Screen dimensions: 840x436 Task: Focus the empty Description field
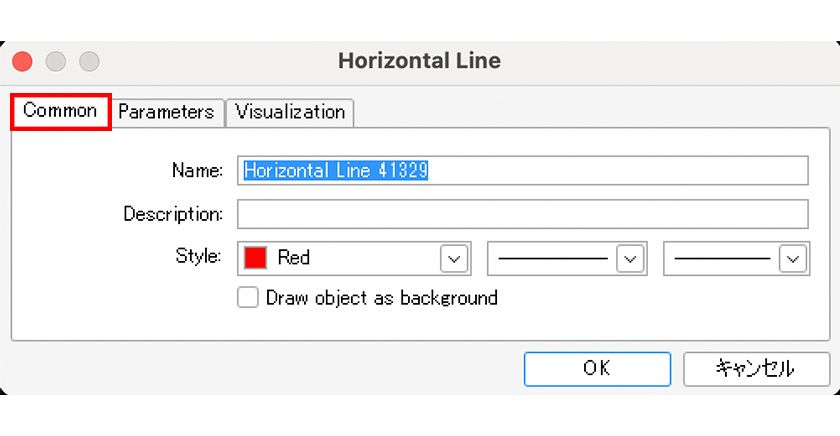pos(522,214)
